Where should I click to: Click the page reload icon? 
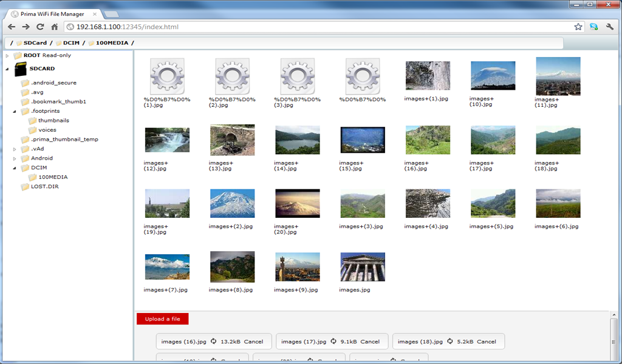(39, 27)
